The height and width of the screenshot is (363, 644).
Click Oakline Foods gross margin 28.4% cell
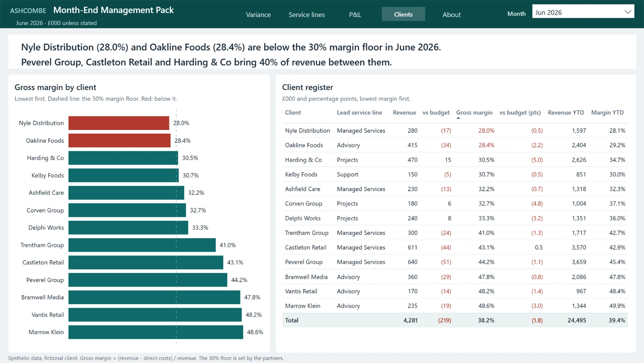486,145
